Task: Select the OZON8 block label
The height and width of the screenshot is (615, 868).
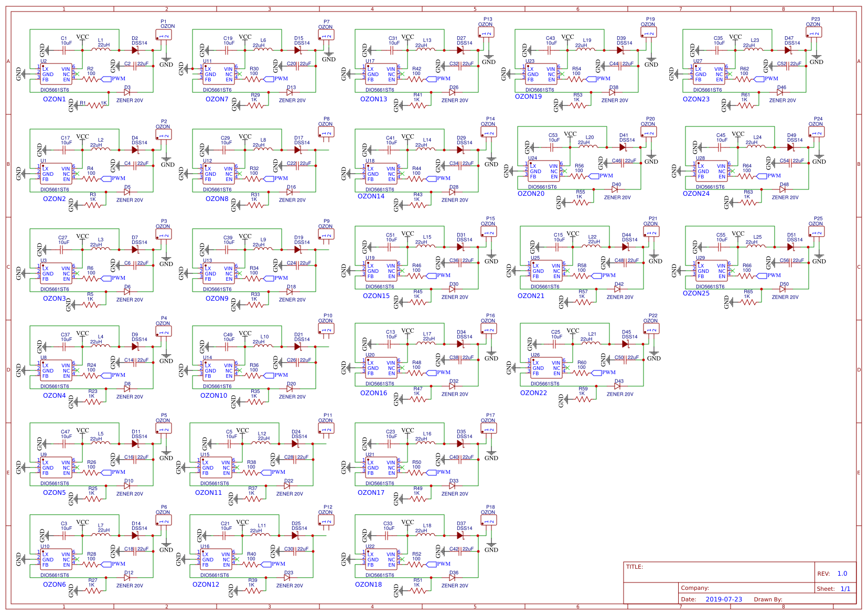Action: click(x=217, y=199)
